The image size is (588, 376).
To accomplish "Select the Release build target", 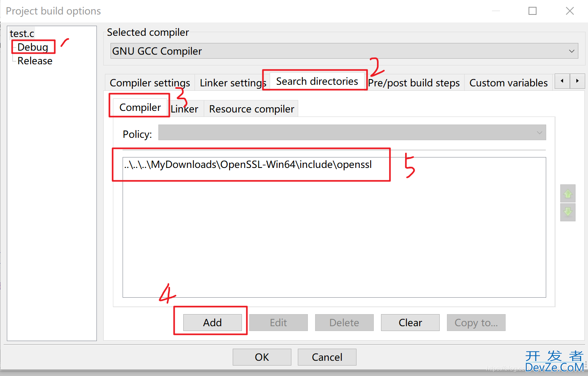I will click(35, 61).
